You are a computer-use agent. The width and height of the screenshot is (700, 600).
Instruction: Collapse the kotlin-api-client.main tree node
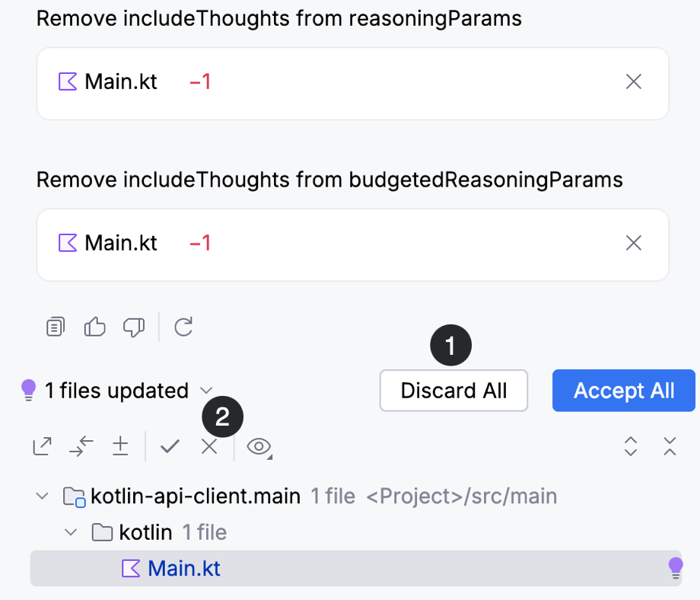[x=43, y=496]
